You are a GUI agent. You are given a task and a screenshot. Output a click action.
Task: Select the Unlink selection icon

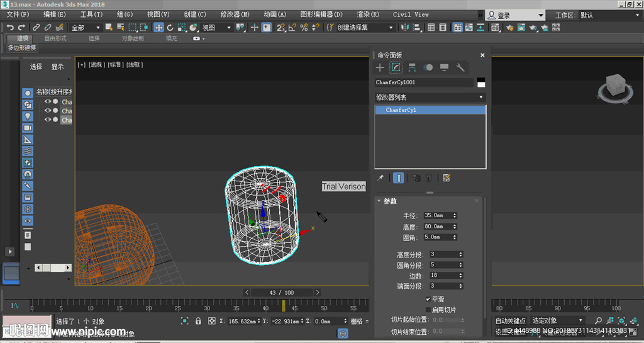pyautogui.click(x=48, y=28)
